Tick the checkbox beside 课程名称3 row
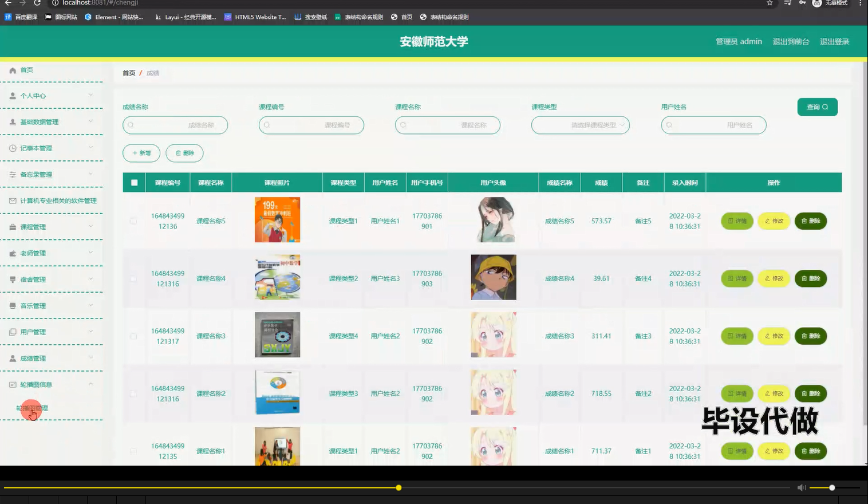Viewport: 868px width, 504px height. 133,336
